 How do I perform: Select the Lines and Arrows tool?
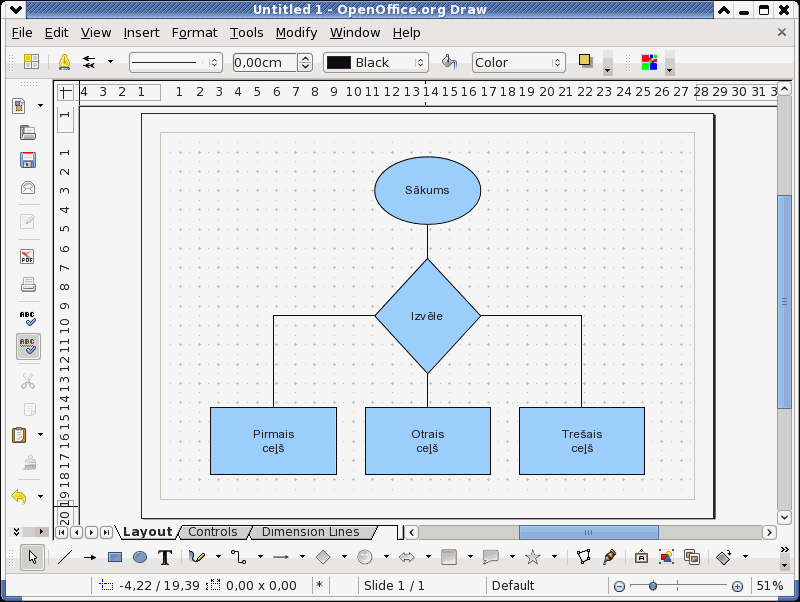click(281, 557)
